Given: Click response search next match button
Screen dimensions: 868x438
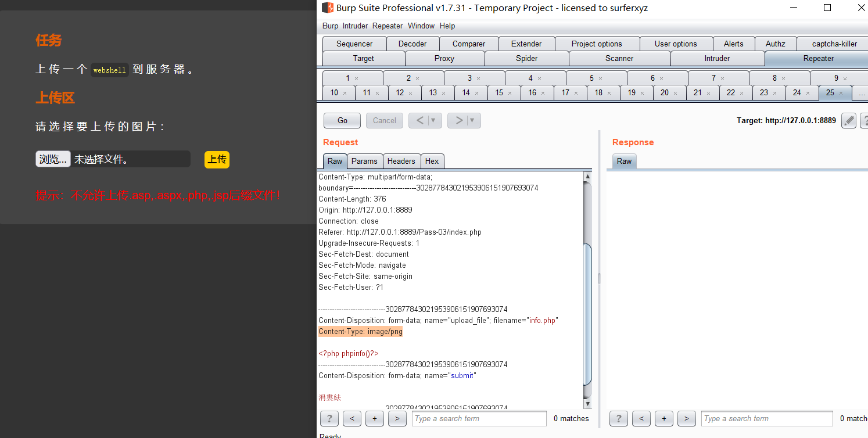Looking at the screenshot, I should click(687, 418).
